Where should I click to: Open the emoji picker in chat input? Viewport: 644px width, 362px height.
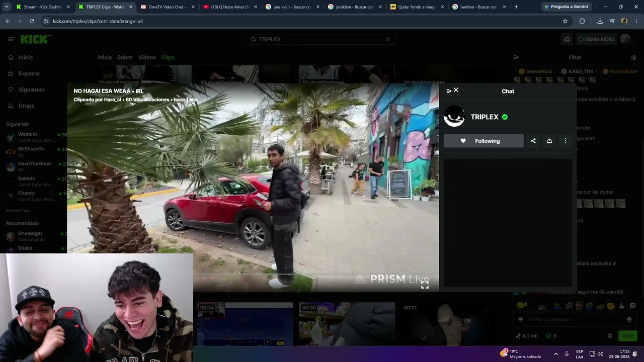coord(629,319)
